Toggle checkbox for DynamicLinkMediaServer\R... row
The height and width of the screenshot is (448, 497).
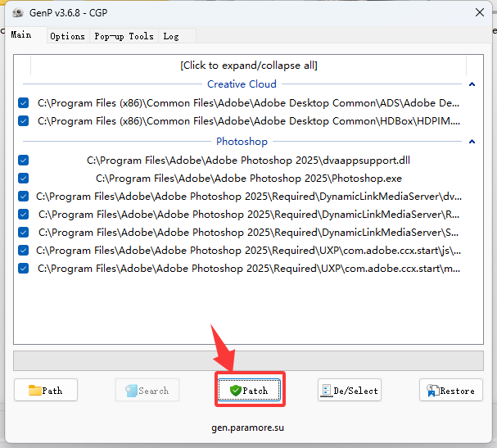point(24,215)
